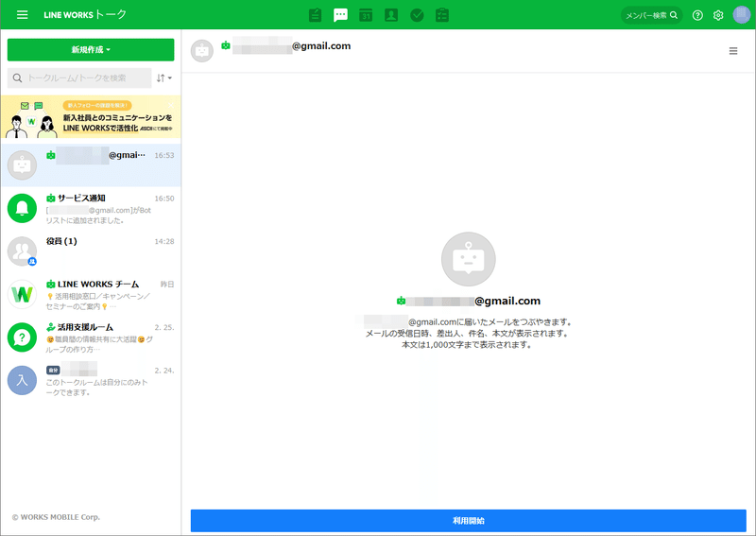This screenshot has width=756, height=536.
Task: Open the Address book contacts icon
Action: pyautogui.click(x=391, y=15)
